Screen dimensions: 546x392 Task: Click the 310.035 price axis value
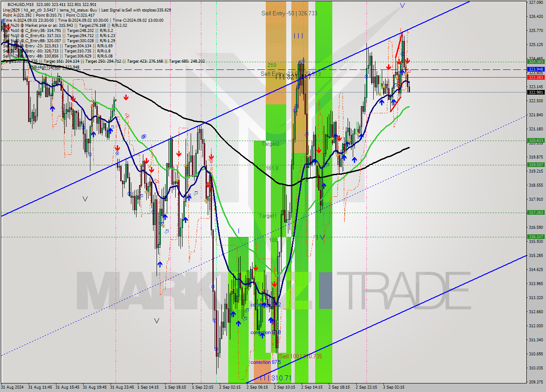coord(536,368)
